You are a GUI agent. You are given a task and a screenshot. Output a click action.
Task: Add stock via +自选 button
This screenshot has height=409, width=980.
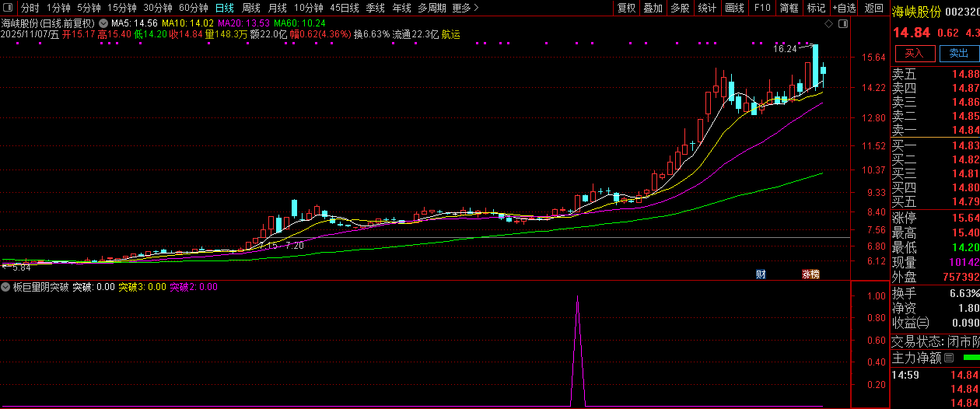coord(844,8)
